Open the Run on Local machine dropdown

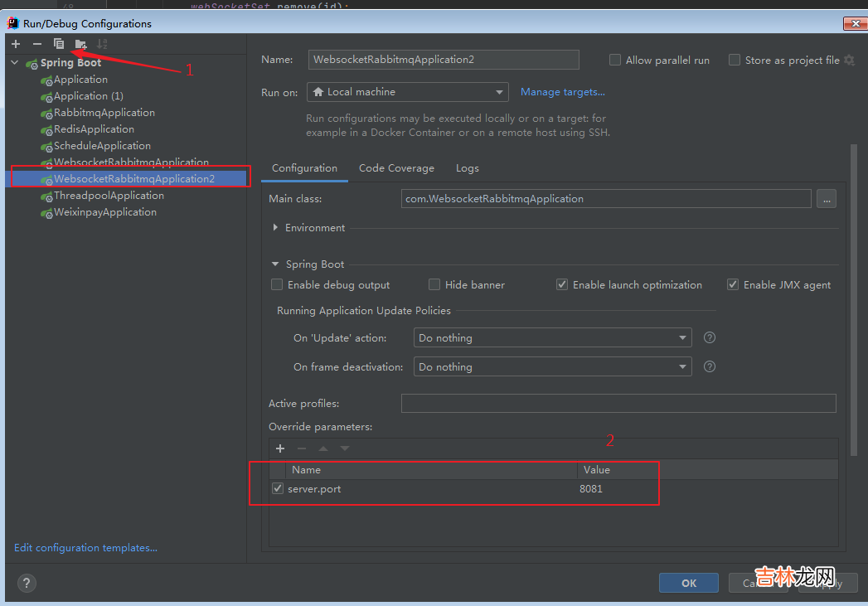point(407,92)
